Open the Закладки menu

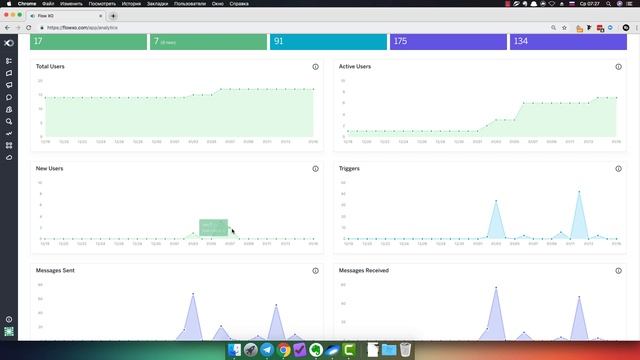point(157,4)
